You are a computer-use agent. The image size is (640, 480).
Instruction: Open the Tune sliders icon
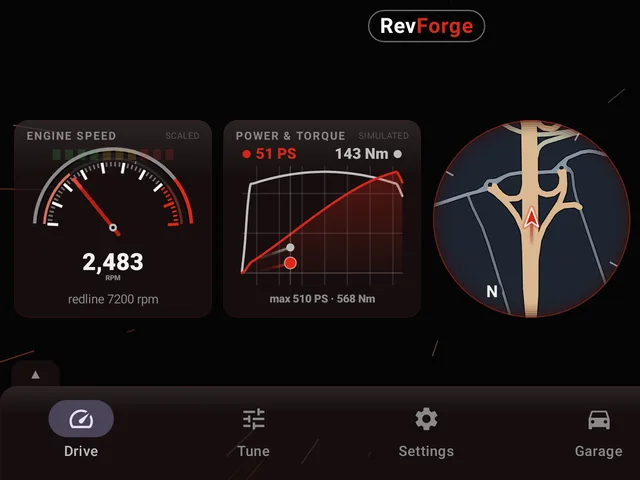pyautogui.click(x=253, y=419)
